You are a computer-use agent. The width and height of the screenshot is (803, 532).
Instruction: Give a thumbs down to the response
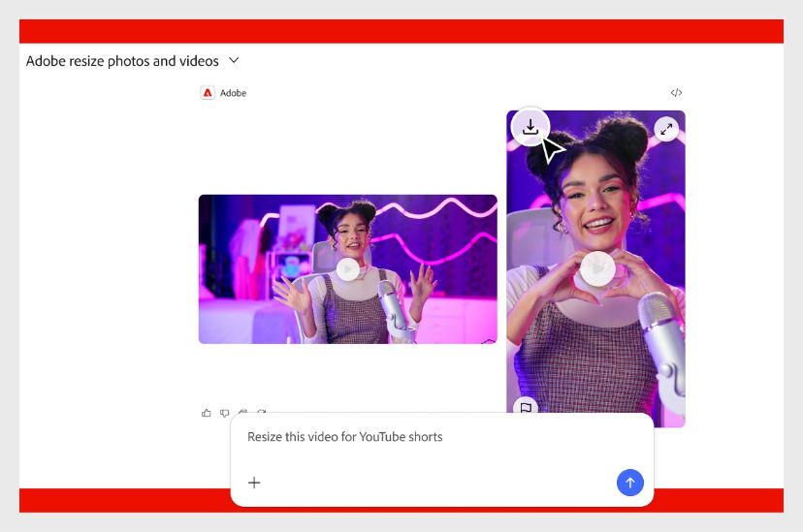(224, 413)
